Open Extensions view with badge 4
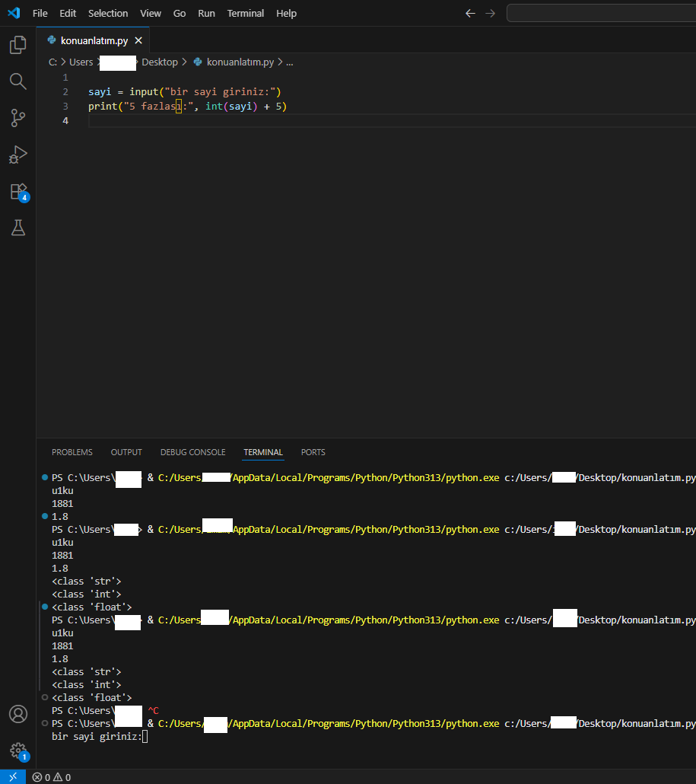696x784 pixels. (19, 192)
